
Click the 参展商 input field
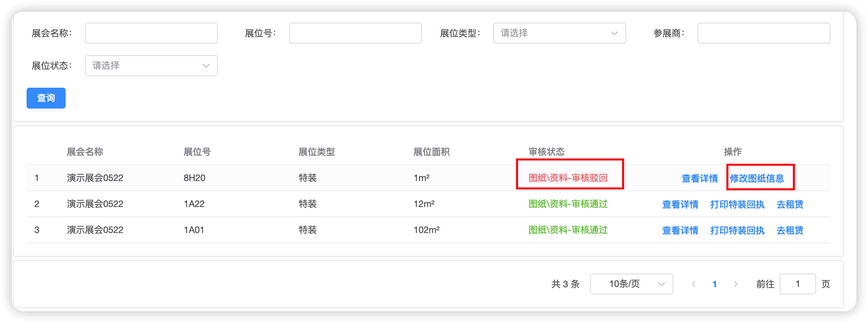point(763,33)
